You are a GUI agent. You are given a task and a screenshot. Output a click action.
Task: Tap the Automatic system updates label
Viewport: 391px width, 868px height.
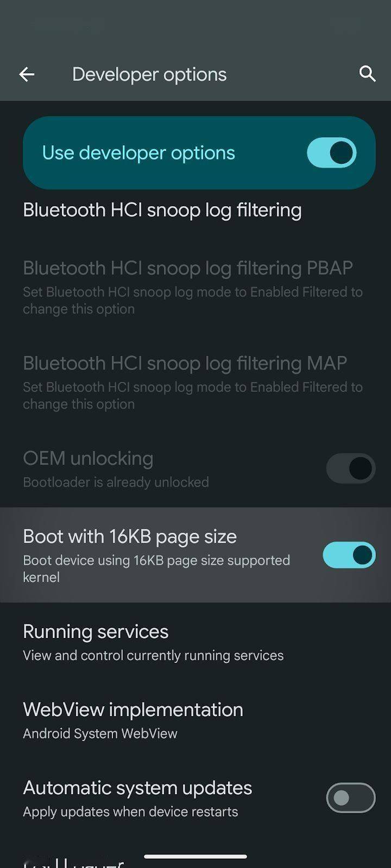137,788
